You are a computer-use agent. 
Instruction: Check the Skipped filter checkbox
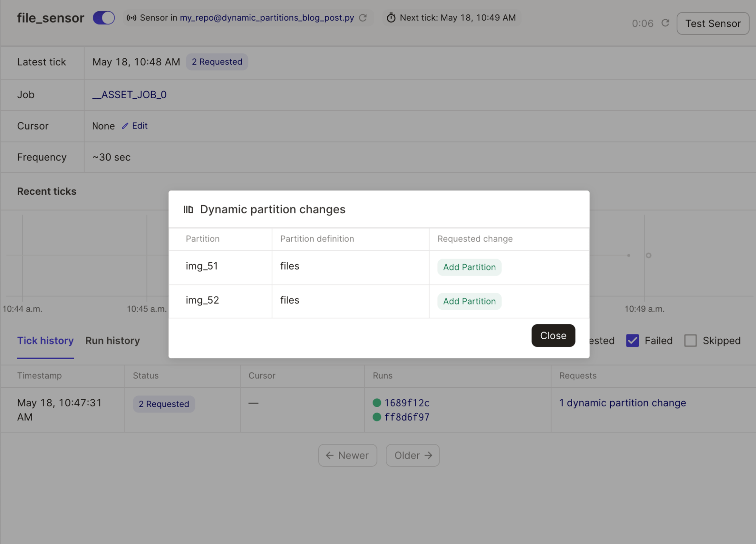(690, 341)
